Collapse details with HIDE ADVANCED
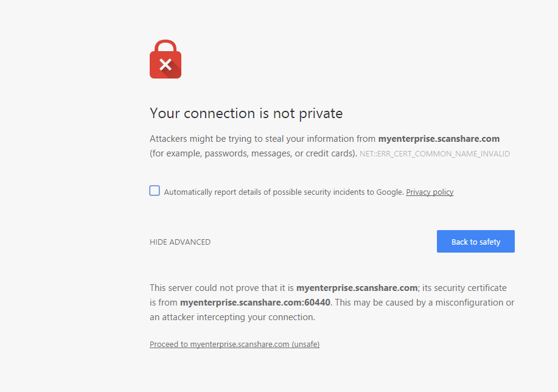Image resolution: width=558 pixels, height=392 pixels. coord(180,242)
